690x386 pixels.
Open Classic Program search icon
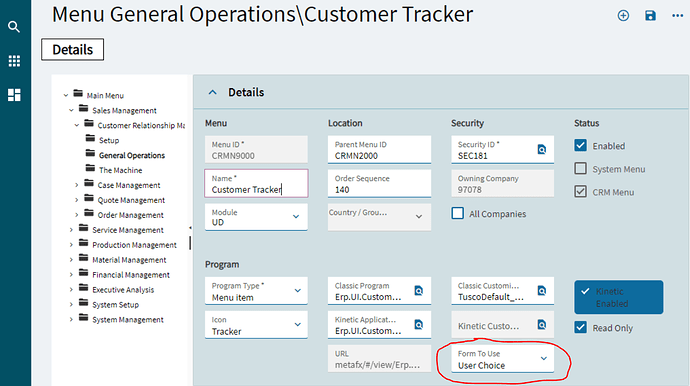point(418,290)
